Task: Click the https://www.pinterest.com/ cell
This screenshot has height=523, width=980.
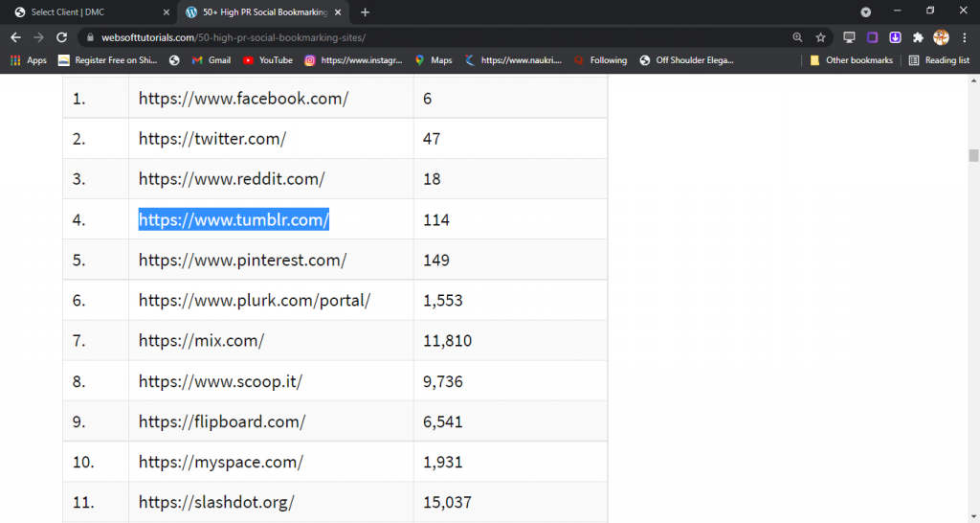Action: (x=271, y=260)
